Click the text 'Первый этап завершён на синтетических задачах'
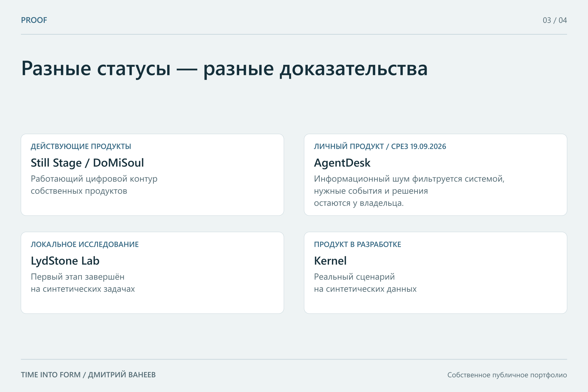This screenshot has width=588, height=392. click(x=83, y=283)
